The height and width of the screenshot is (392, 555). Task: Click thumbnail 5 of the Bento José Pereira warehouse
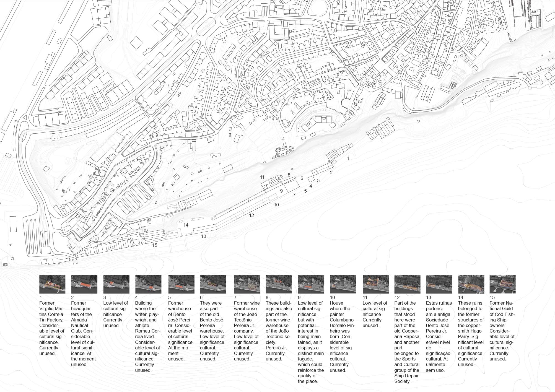coord(181,284)
